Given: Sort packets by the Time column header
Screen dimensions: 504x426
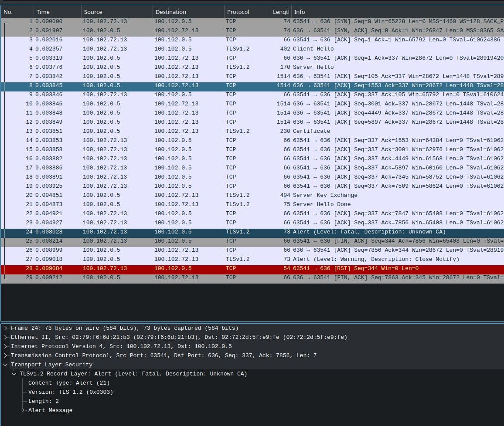Looking at the screenshot, I should pos(57,12).
